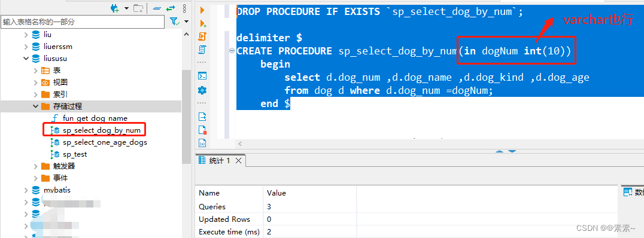Expand the mybatis database node
This screenshot has width=644, height=238.
pos(26,190)
